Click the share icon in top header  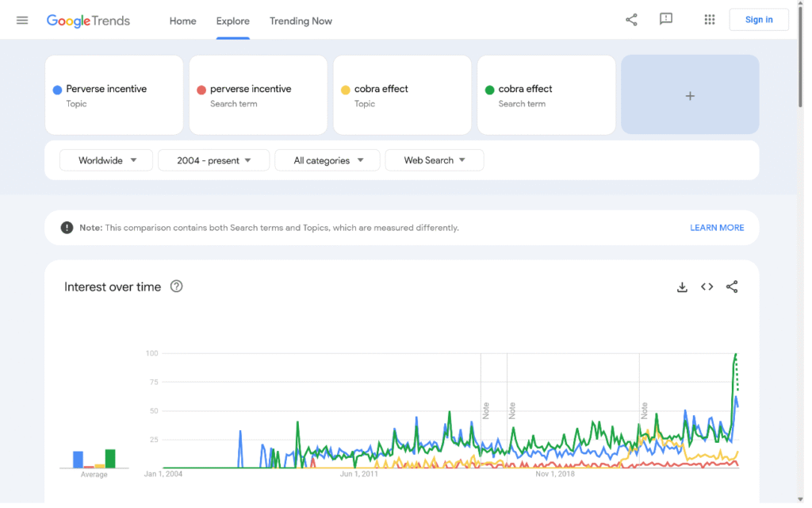coord(631,20)
